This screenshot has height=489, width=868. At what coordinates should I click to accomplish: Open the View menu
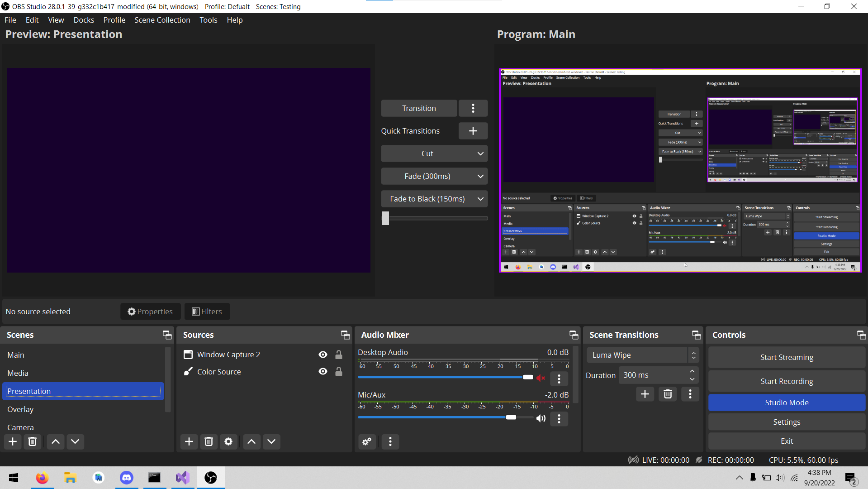pyautogui.click(x=56, y=20)
